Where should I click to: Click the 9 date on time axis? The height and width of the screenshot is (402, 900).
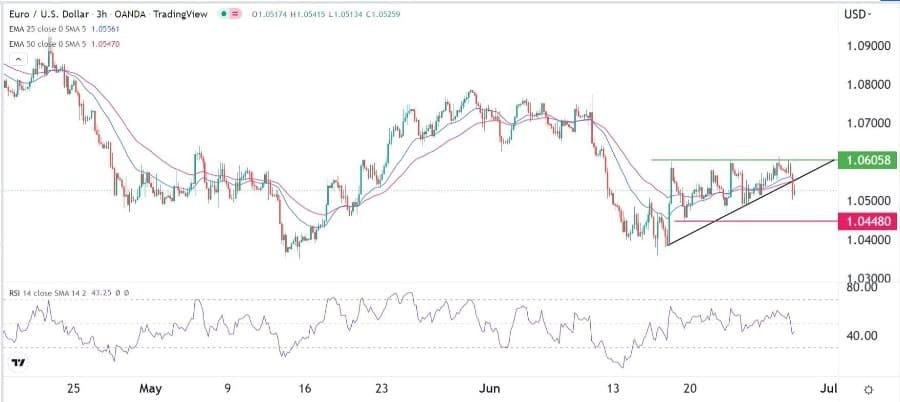click(x=228, y=389)
